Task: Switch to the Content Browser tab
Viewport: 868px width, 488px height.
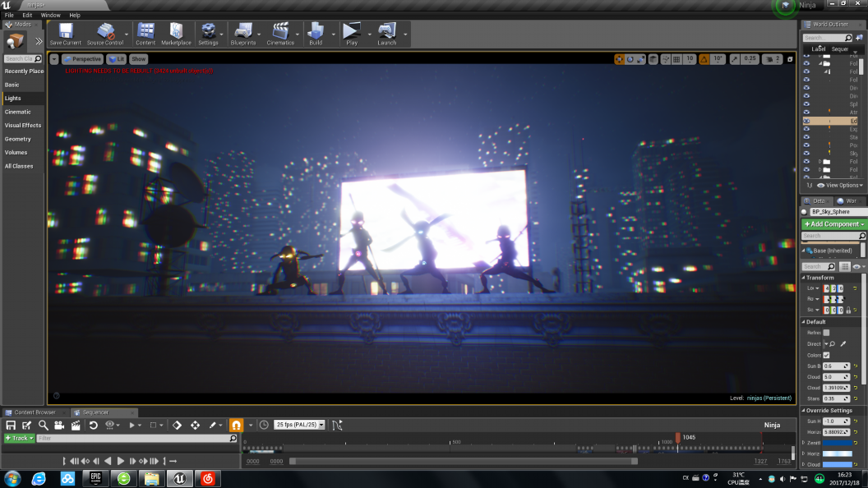Action: [x=35, y=412]
